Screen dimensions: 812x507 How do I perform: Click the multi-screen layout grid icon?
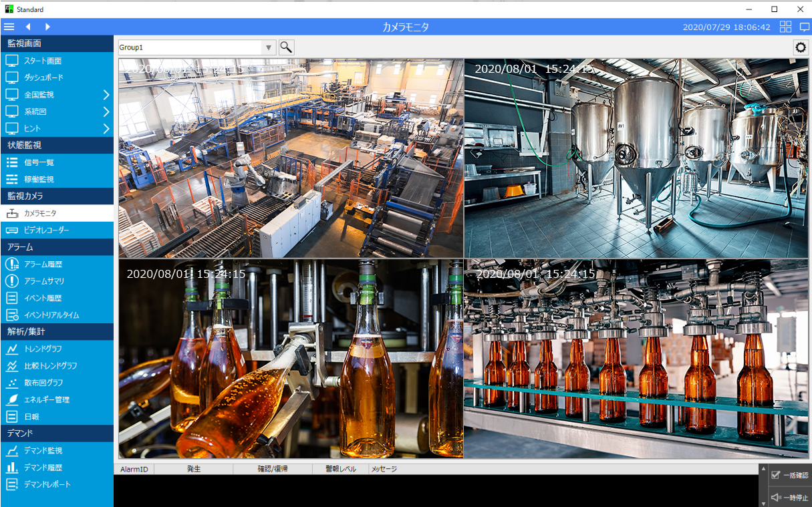coord(785,27)
